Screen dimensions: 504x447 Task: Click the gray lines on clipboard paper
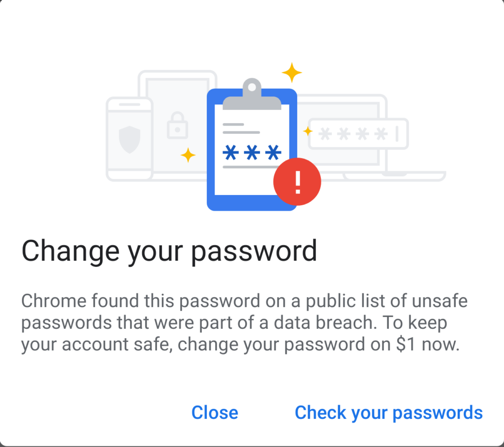pyautogui.click(x=241, y=128)
